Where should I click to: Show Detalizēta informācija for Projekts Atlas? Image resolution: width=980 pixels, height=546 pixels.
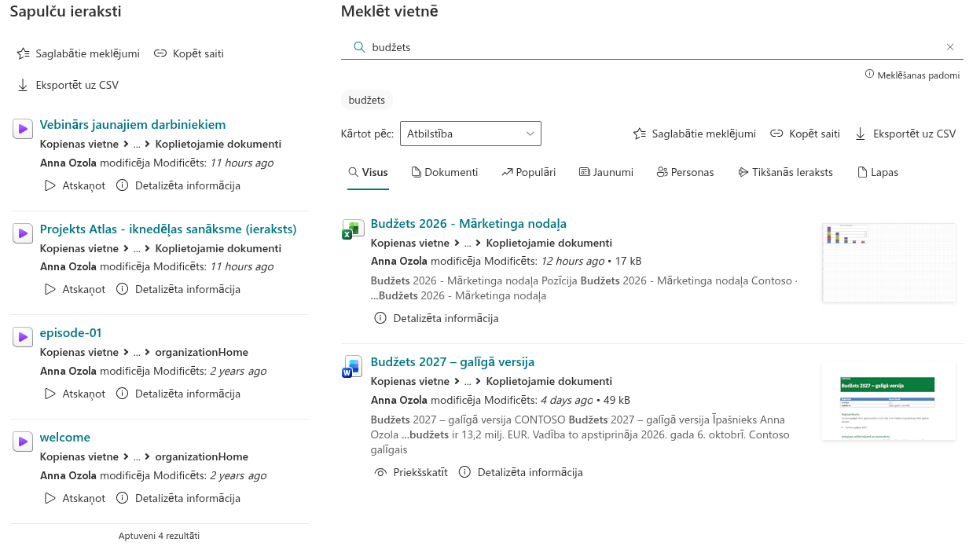click(x=178, y=289)
